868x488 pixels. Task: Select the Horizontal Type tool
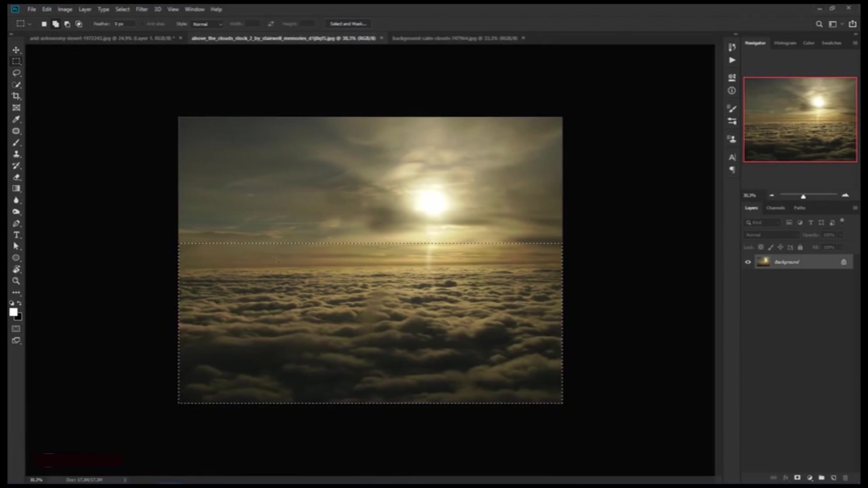pos(16,235)
